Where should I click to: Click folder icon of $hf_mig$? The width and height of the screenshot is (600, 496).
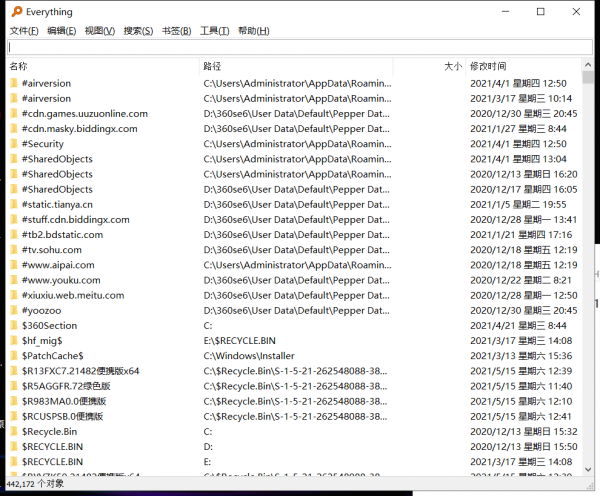pos(14,341)
